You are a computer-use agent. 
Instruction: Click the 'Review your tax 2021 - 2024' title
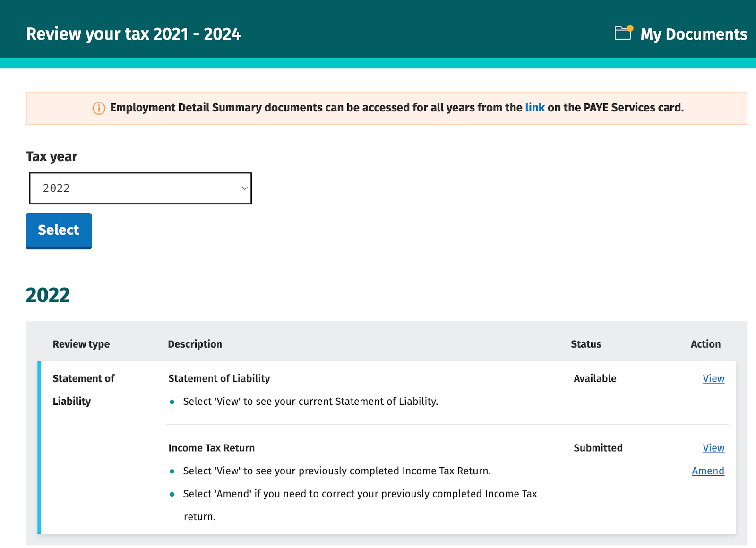tap(133, 34)
